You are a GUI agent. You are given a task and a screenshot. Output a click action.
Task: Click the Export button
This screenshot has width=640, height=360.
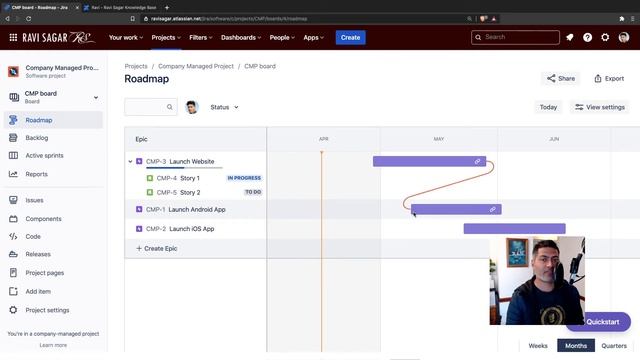pyautogui.click(x=609, y=78)
